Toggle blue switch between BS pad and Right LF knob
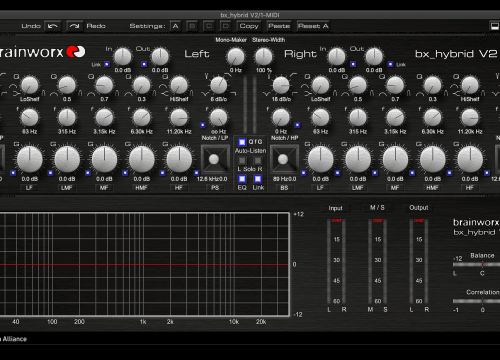 (303, 173)
